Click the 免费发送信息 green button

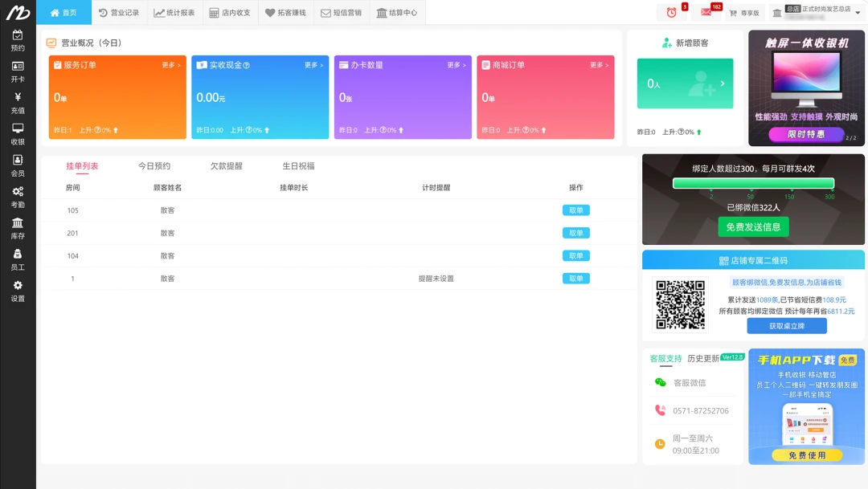click(753, 226)
